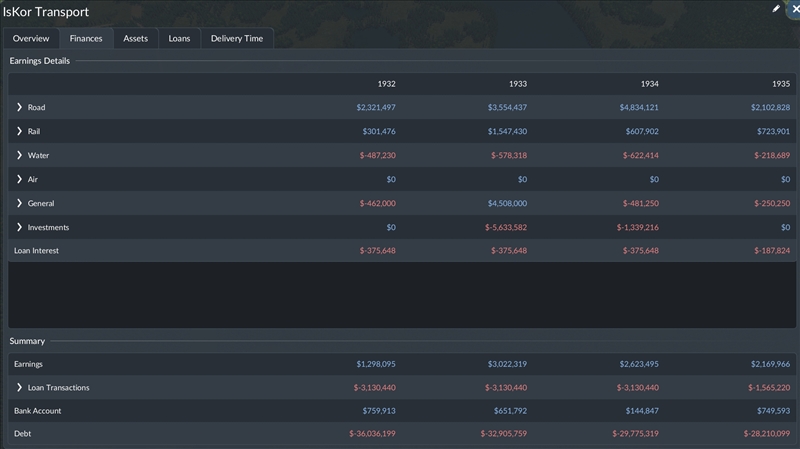800x449 pixels.
Task: Click Rail 1933 value $1,547,430
Action: [507, 131]
